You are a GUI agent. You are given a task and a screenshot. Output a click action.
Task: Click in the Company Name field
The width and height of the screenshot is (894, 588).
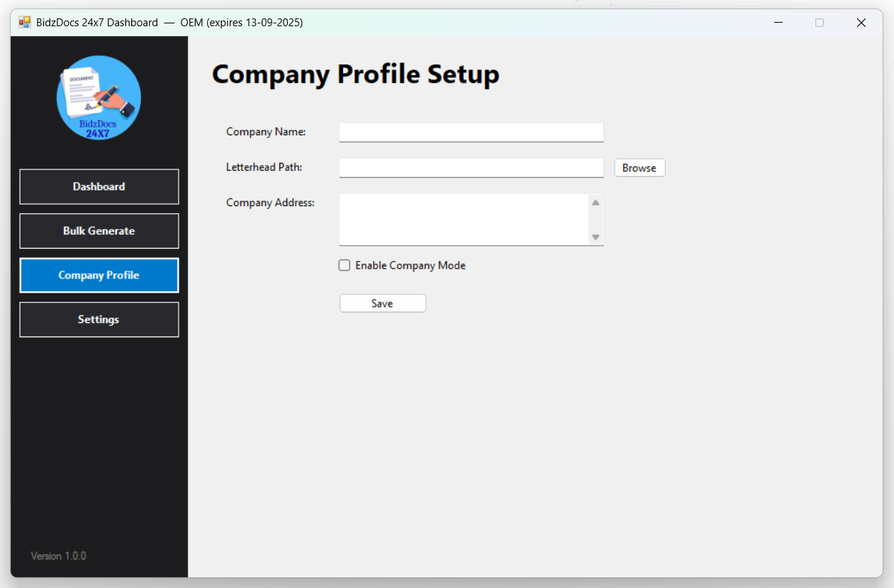point(471,132)
